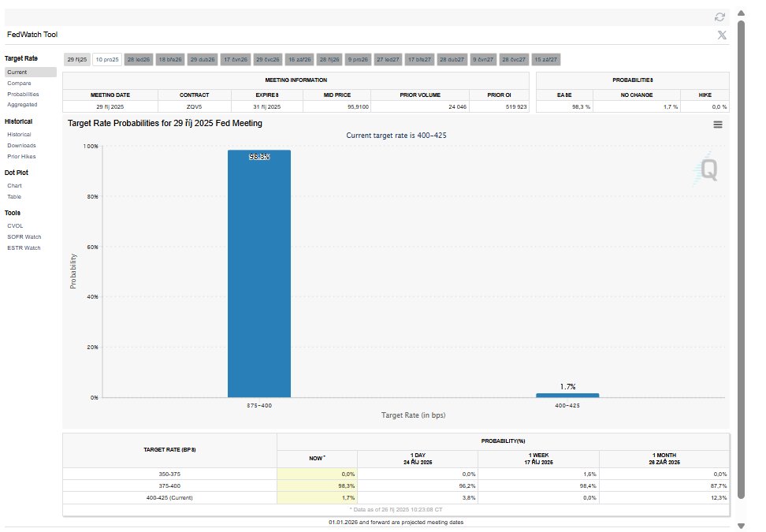Image resolution: width=766 pixels, height=532 pixels.
Task: Select the 29 čvc26 meeting tab
Action: (268, 60)
